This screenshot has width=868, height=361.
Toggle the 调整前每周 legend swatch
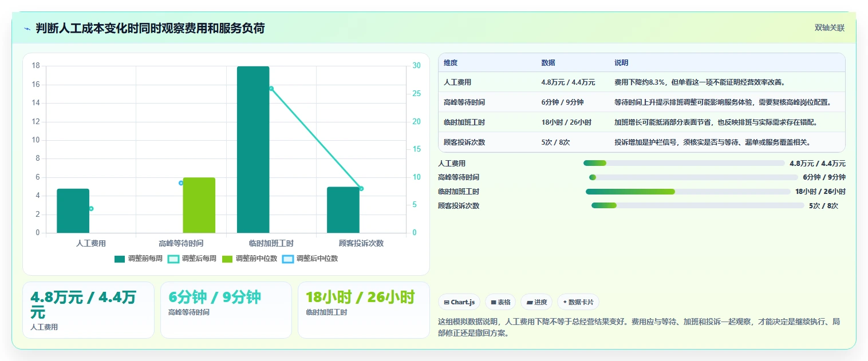(120, 259)
